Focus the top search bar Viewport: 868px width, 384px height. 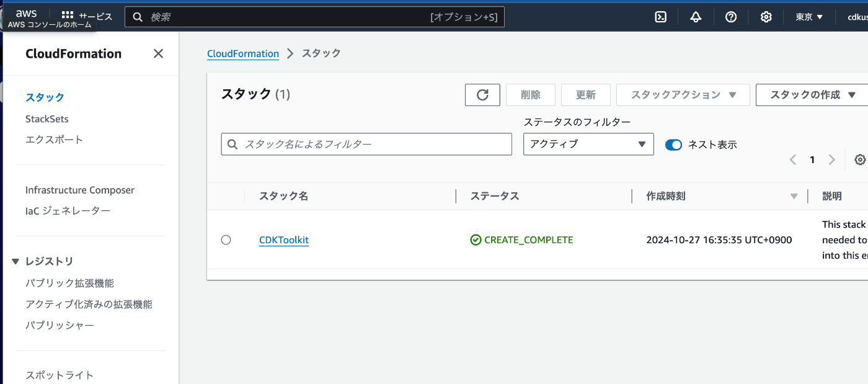point(315,17)
